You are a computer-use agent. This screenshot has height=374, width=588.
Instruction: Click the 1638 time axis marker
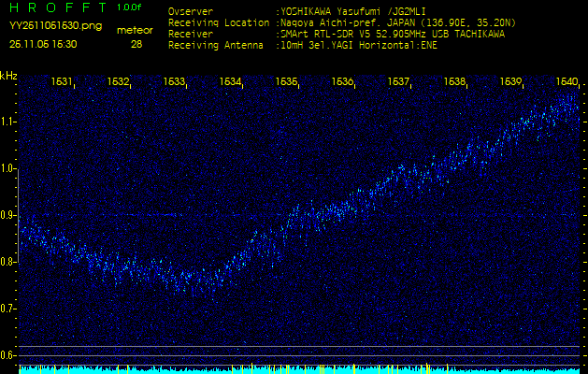453,81
